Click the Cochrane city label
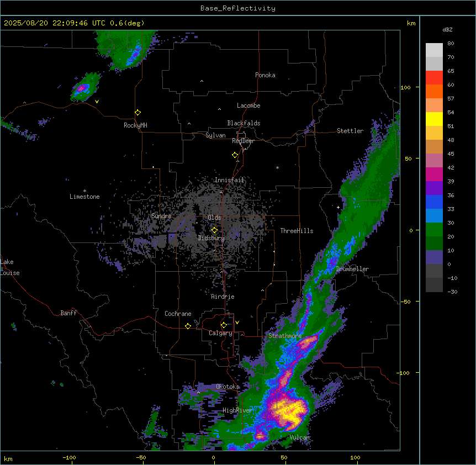Viewport: 476px width, 465px height. point(178,314)
